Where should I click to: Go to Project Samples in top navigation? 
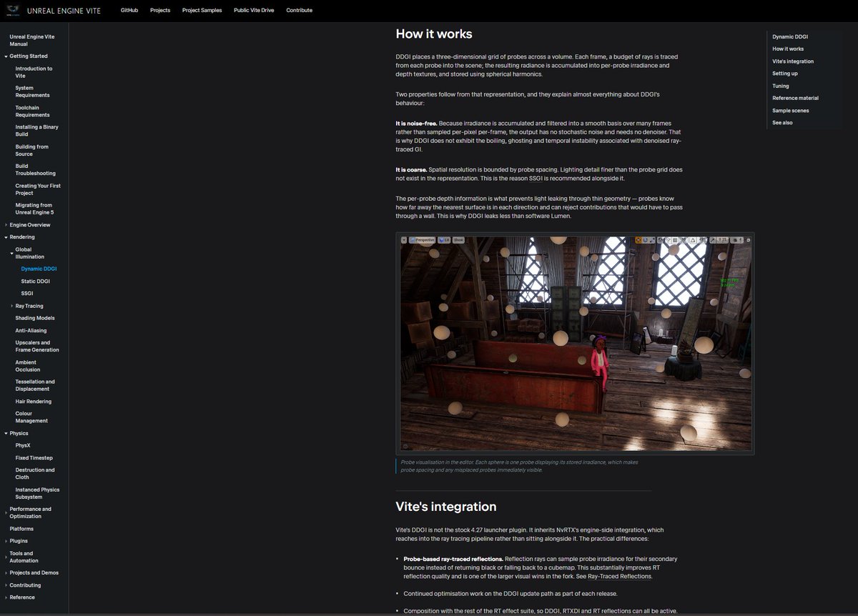(202, 11)
